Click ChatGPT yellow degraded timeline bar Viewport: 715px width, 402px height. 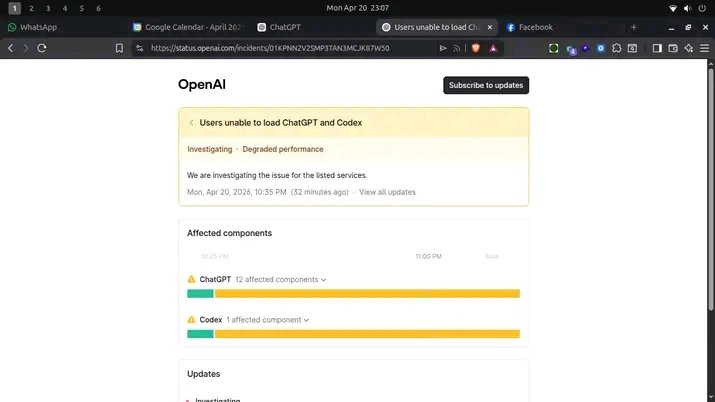coord(368,294)
